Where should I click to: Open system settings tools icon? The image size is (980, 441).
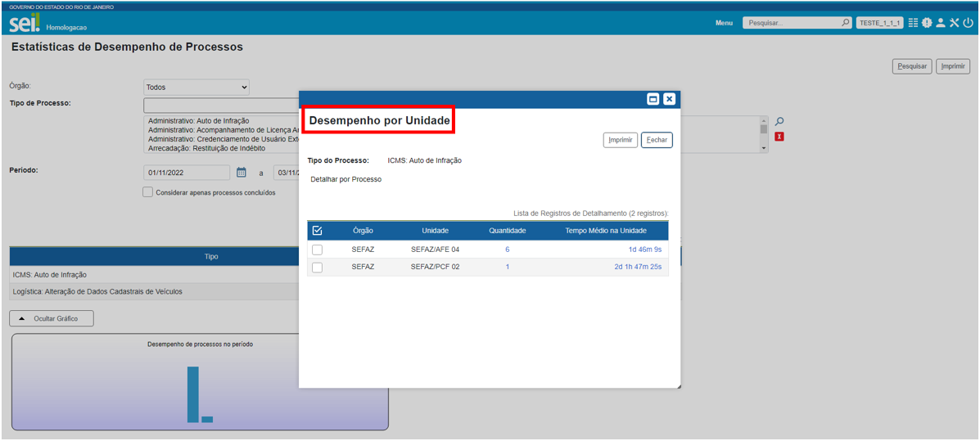955,23
